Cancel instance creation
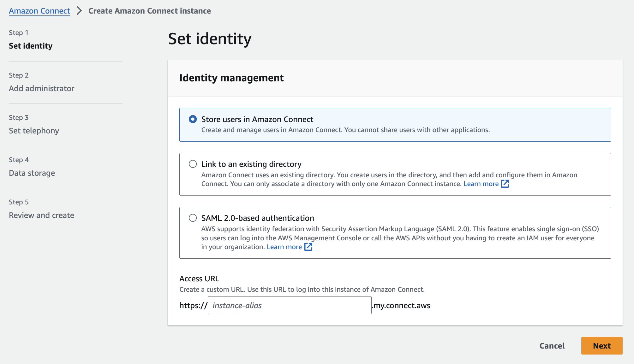This screenshot has height=364, width=634. [x=552, y=346]
